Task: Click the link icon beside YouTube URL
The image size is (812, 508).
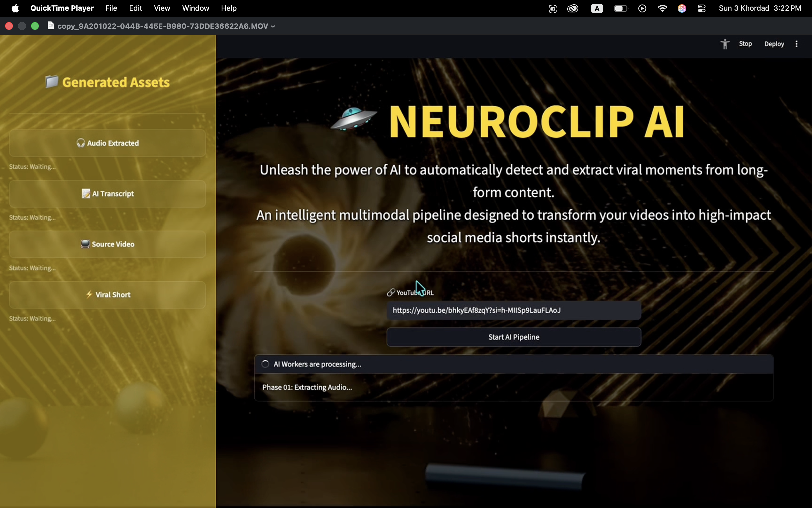Action: 390,293
